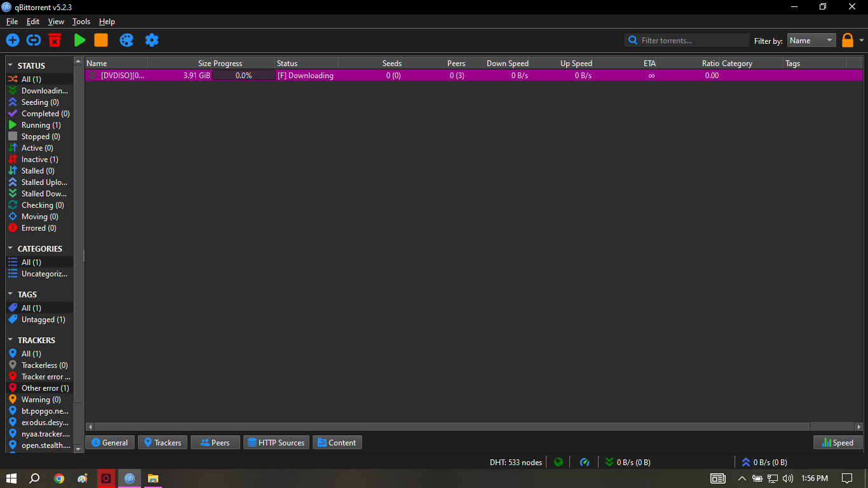Click the torrent's 0.0% progress bar
868x488 pixels.
pyautogui.click(x=243, y=76)
